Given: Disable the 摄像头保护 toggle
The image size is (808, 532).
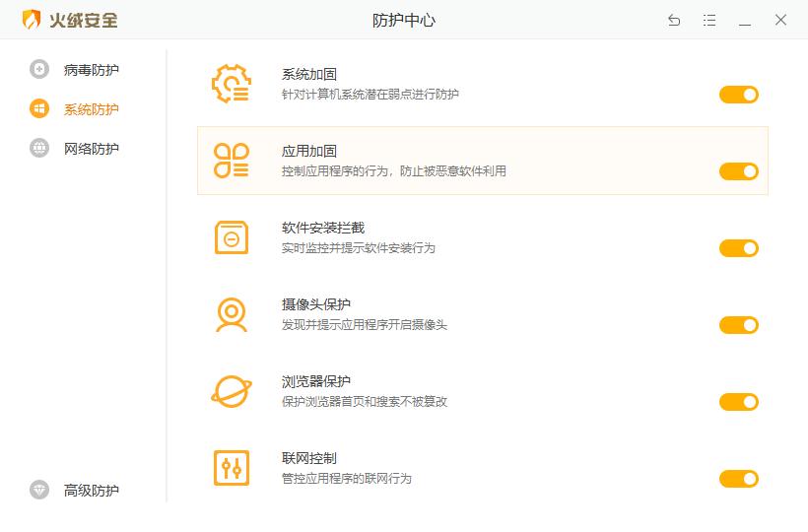Looking at the screenshot, I should pyautogui.click(x=739, y=325).
